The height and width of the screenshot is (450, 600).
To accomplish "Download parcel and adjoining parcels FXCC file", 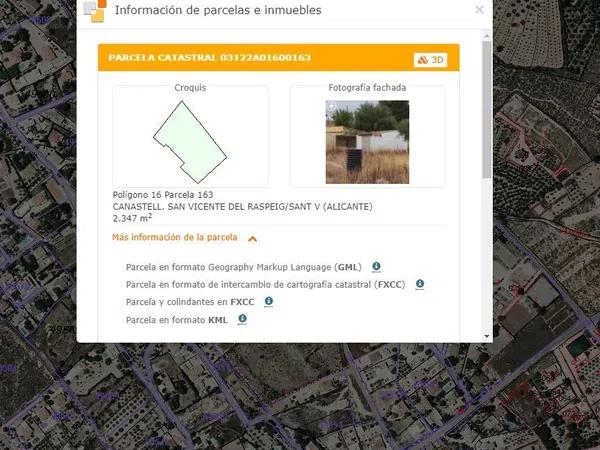I will [268, 301].
